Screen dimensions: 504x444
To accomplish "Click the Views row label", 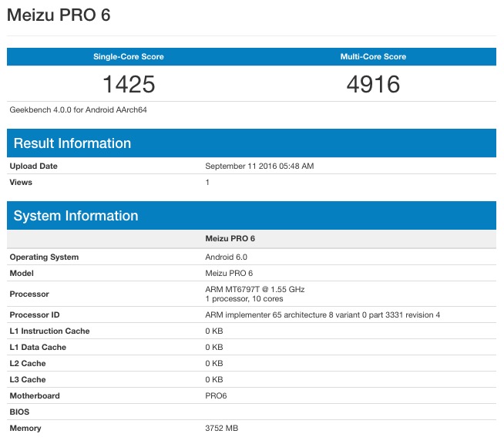I will pos(22,183).
